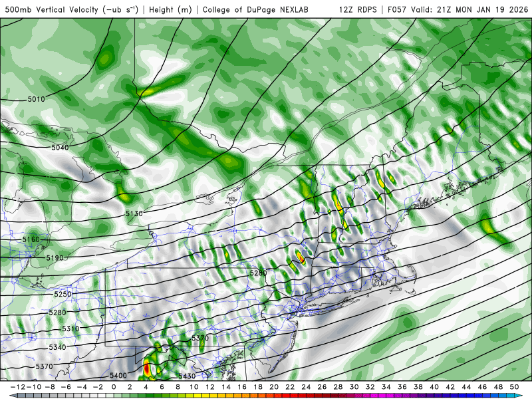Click the 5340 height contour label
Viewport: 532px width, 399px height.
click(x=58, y=347)
